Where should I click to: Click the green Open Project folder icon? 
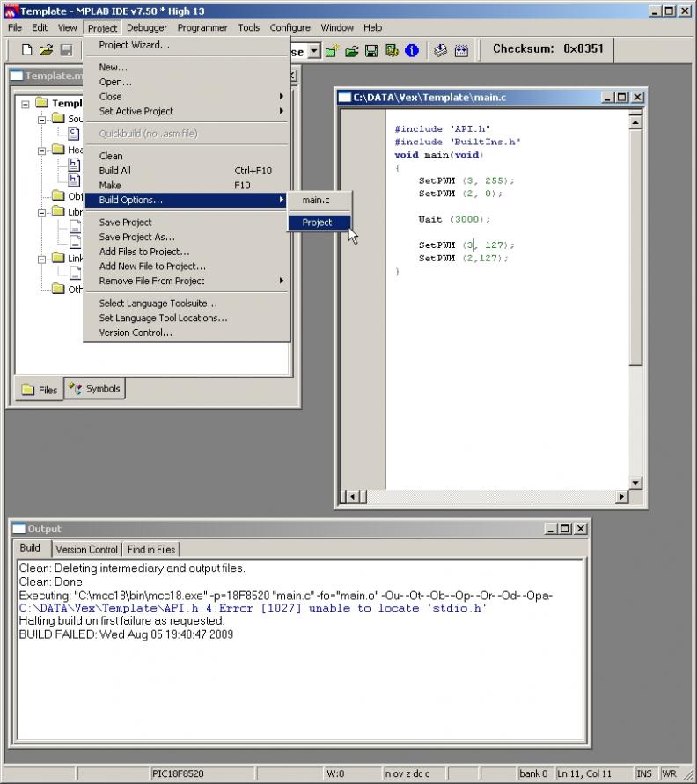coord(351,50)
